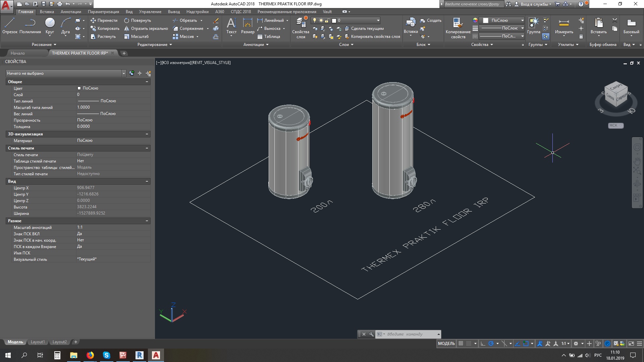Open the Layout1 tab
The height and width of the screenshot is (362, 644).
coord(38,342)
